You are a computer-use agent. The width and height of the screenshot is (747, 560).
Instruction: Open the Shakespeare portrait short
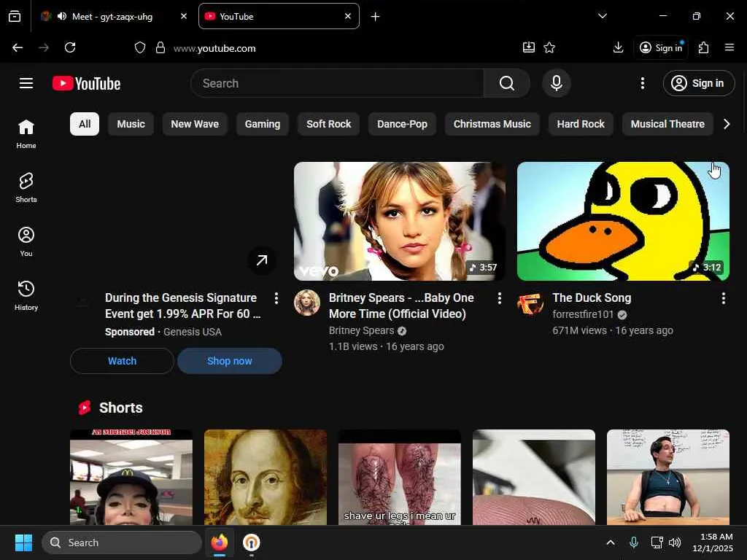tap(266, 477)
